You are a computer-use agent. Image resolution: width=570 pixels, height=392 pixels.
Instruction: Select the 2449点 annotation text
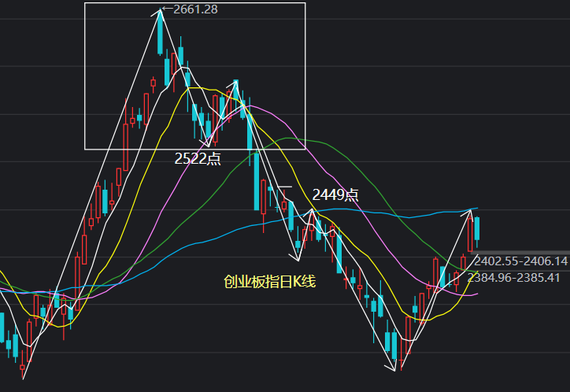tap(335, 194)
